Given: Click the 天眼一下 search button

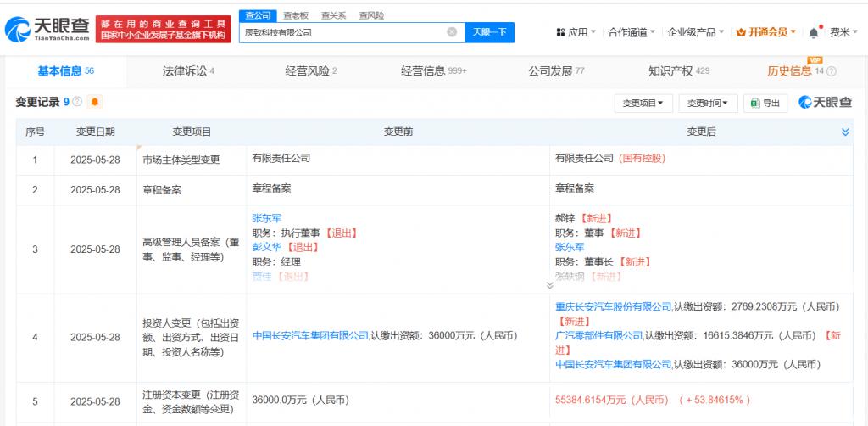Looking at the screenshot, I should (489, 32).
